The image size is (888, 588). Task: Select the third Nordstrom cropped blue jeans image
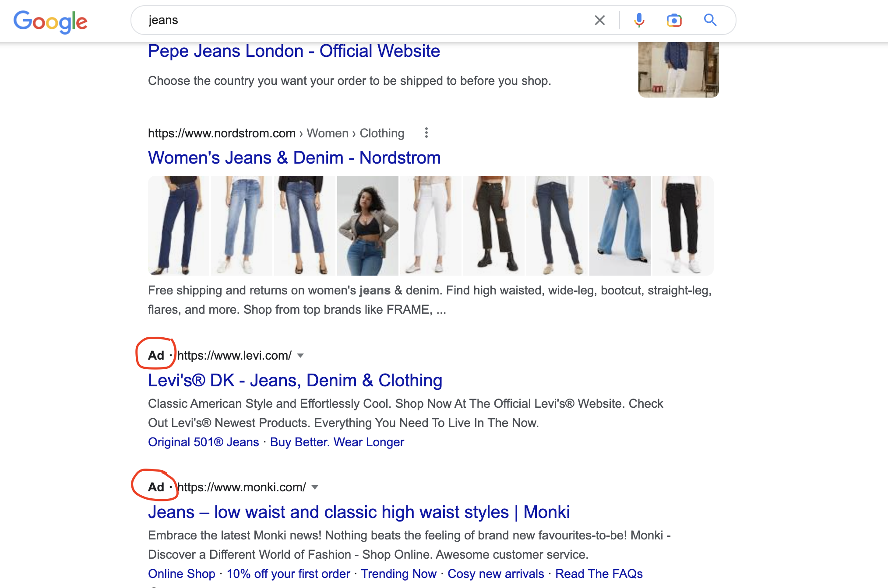(305, 226)
